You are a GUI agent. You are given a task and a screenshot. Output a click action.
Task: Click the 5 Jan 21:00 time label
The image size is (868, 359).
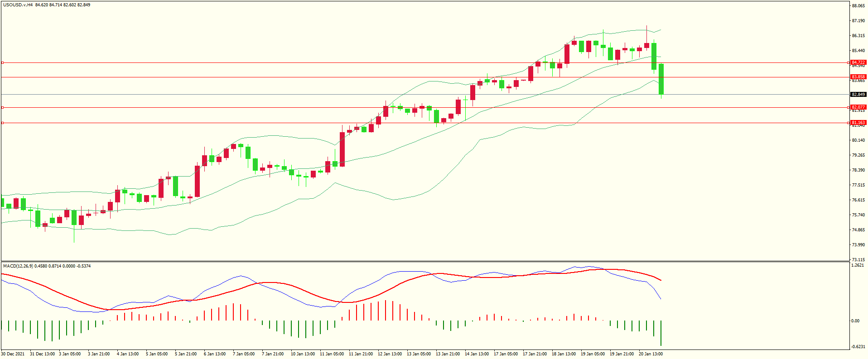186,354
